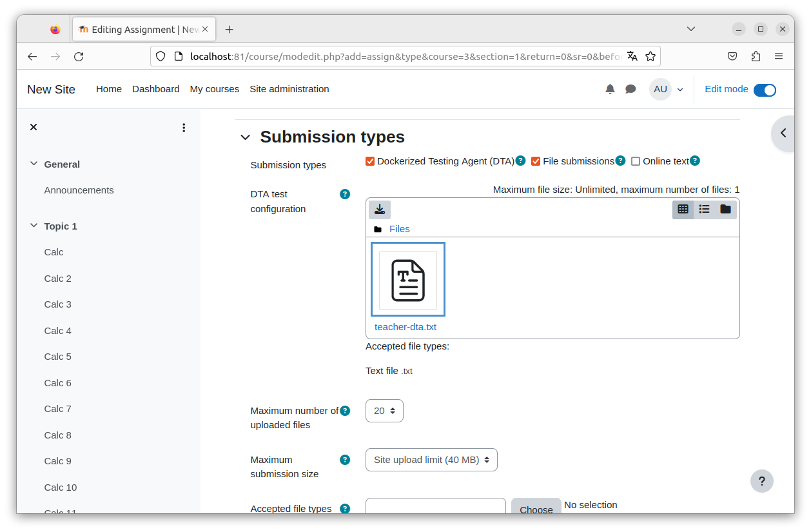Download all files in DTA file manager
This screenshot has width=811, height=532.
click(380, 210)
